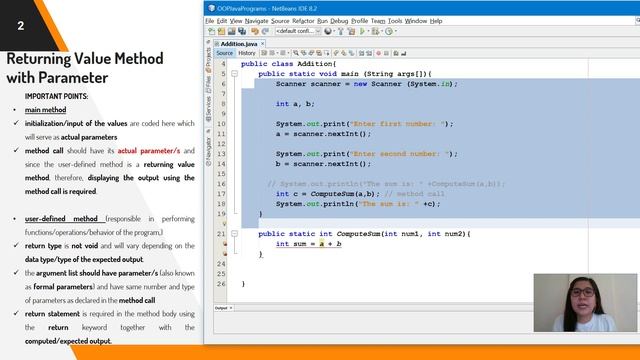The image size is (640, 360).
Task: Open dropdown arrow next to browser globe
Action: [x=334, y=31]
